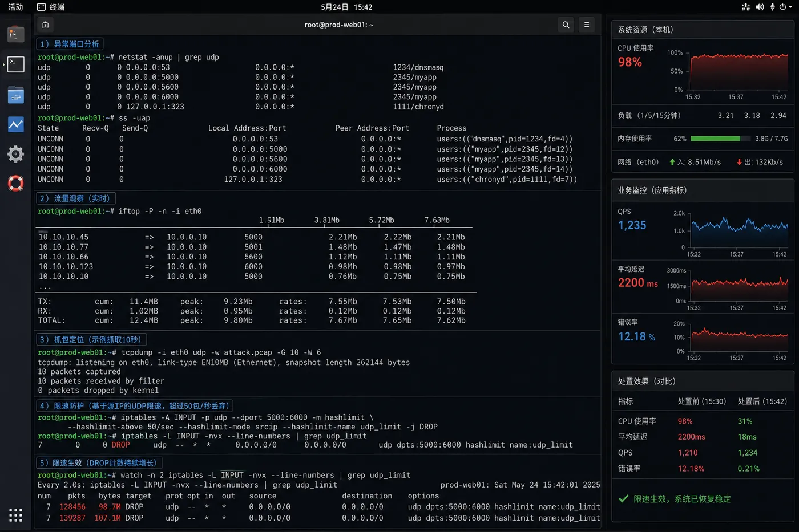799x532 pixels.
Task: Select heading 5) 限速生效
Action: click(99, 463)
